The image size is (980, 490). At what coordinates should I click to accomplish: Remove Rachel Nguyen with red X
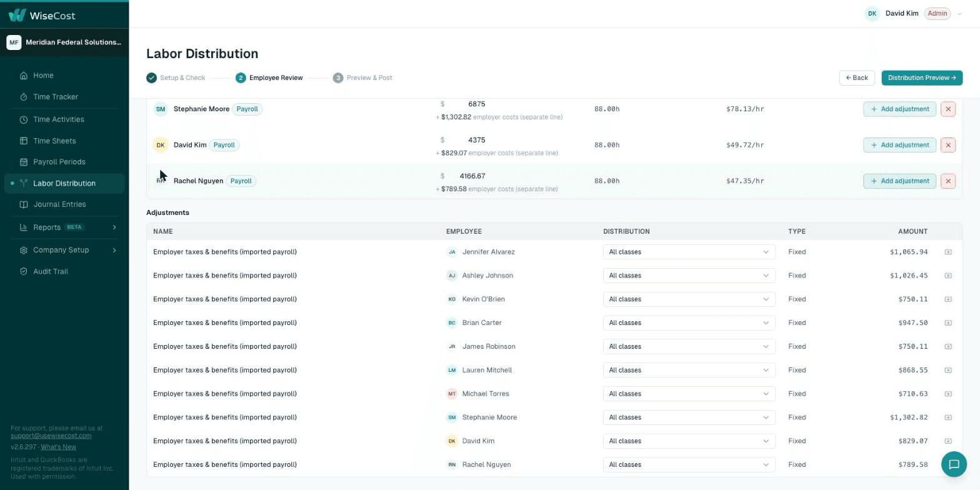[x=948, y=181]
